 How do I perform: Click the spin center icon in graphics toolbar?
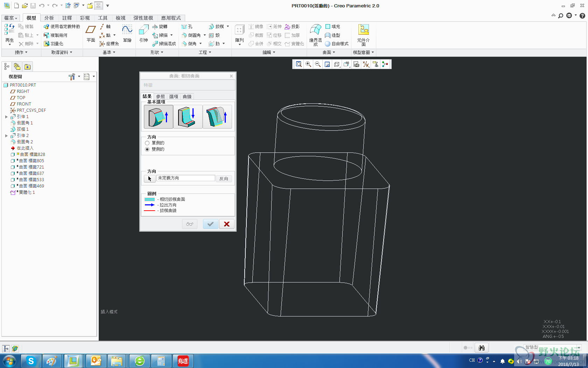[x=385, y=64]
